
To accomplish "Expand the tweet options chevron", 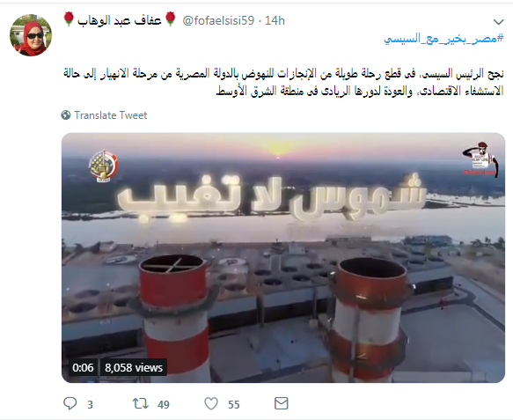I will coord(498,22).
